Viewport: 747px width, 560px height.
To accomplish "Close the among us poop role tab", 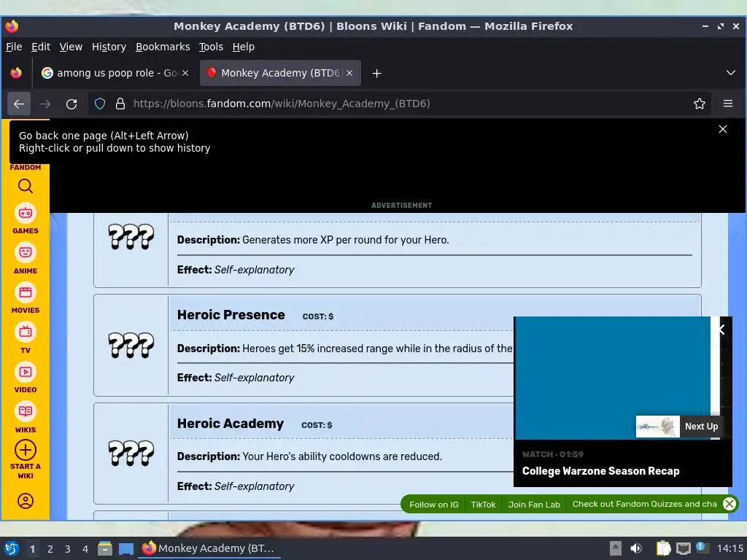I will pos(185,73).
